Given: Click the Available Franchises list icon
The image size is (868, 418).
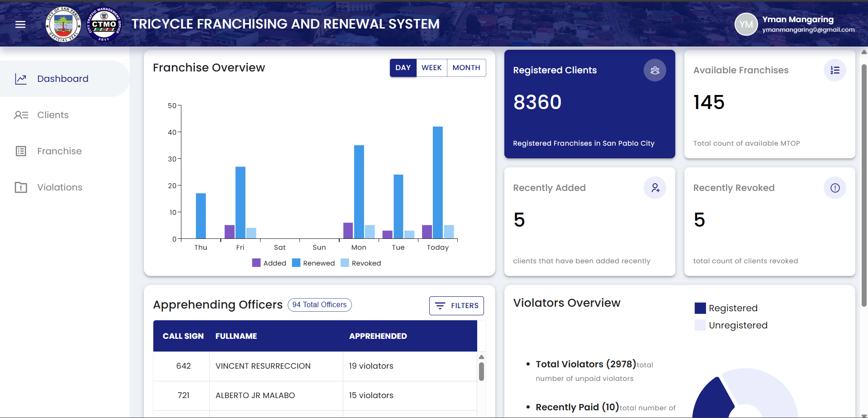Looking at the screenshot, I should tap(835, 71).
